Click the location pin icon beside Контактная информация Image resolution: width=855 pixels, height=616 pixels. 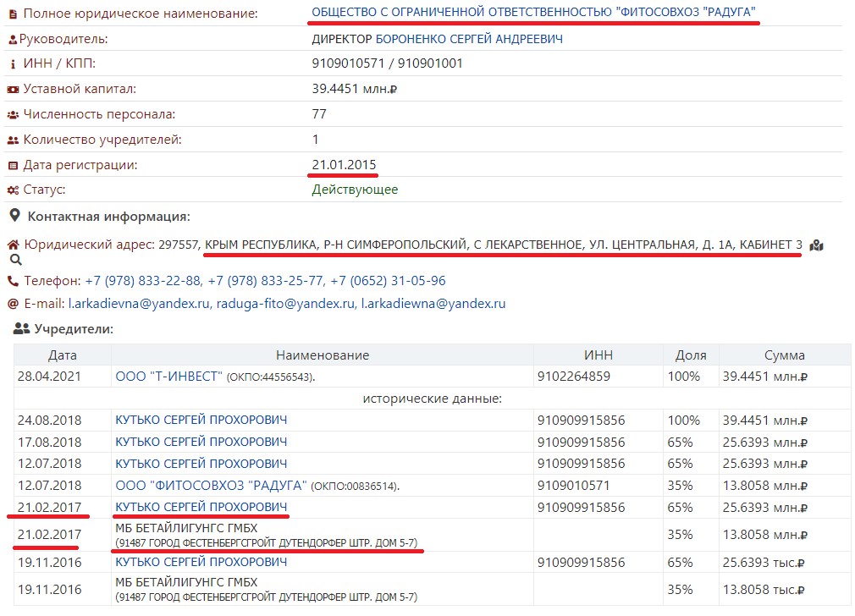[14, 217]
